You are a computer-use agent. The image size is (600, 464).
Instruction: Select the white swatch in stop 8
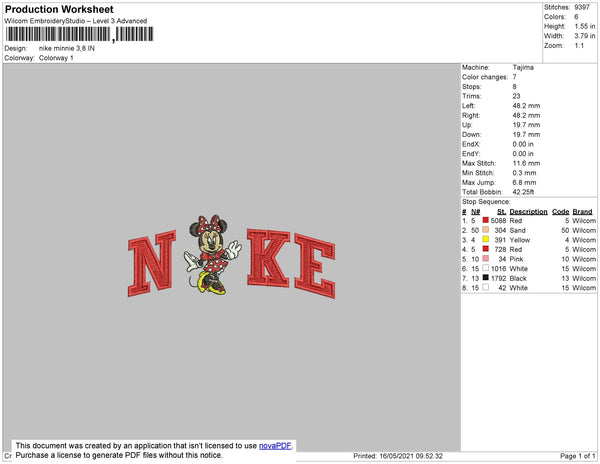(486, 287)
